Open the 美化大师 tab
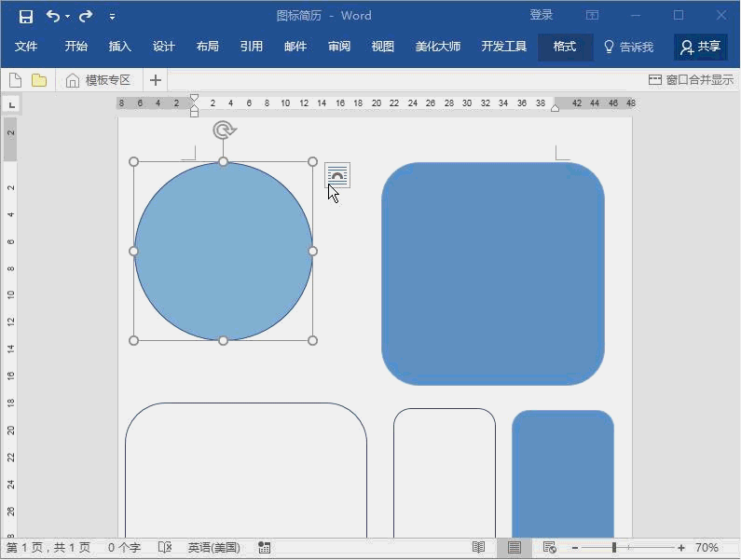The height and width of the screenshot is (560, 741). click(437, 47)
